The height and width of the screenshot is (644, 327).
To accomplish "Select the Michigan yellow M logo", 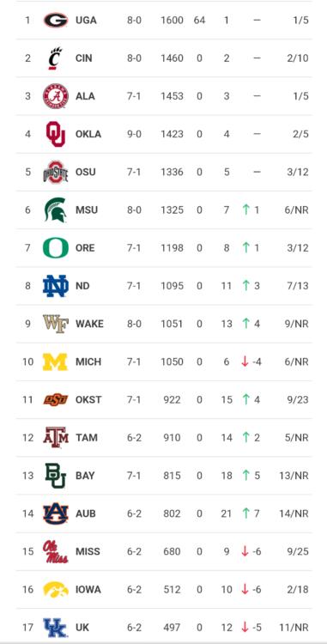I will (56, 361).
